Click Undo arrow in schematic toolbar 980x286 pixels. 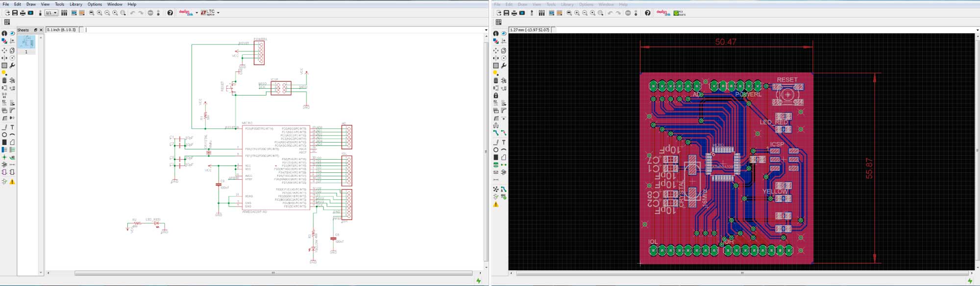[x=132, y=13]
